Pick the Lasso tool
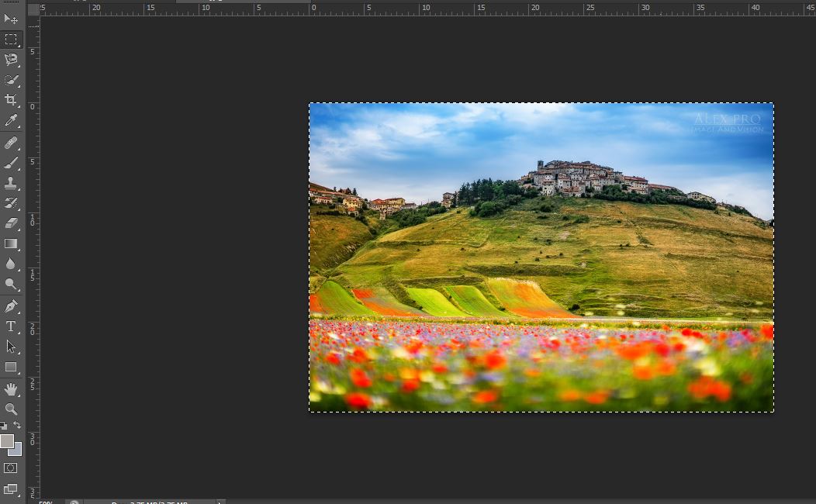The image size is (816, 504). [11, 60]
